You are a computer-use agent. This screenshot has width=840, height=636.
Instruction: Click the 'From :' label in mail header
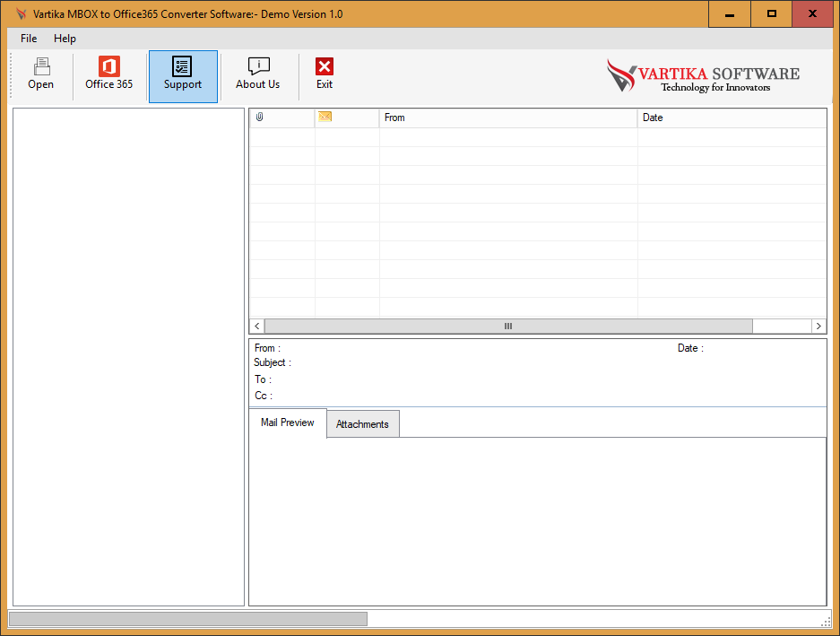[x=267, y=348]
